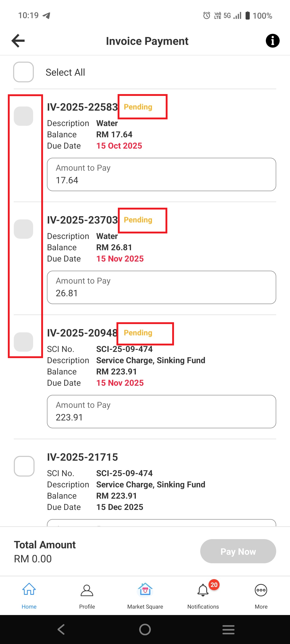Edit Amount to Pay field showing 17.64

[x=161, y=175]
